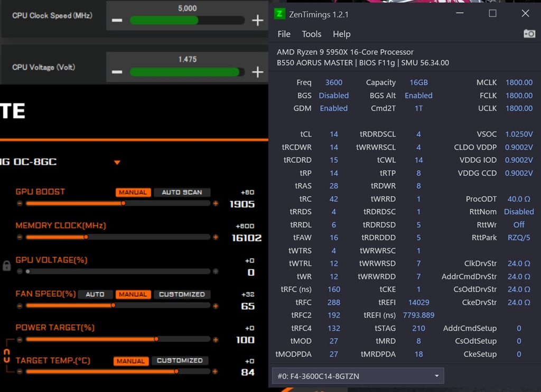Expand the OC-8GC graphics card dropdown arrow
This screenshot has width=541, height=392.
point(117,163)
